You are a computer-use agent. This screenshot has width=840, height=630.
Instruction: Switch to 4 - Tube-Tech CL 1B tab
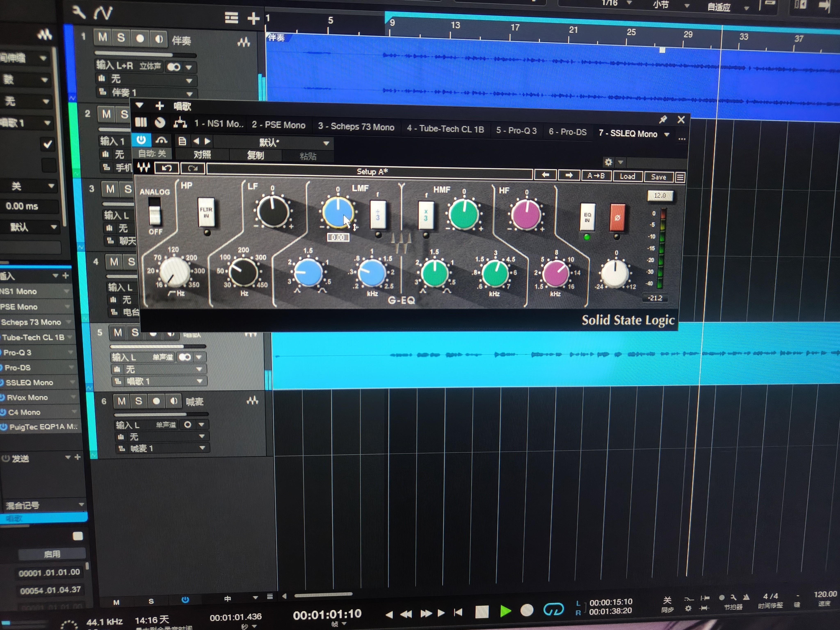pos(445,129)
